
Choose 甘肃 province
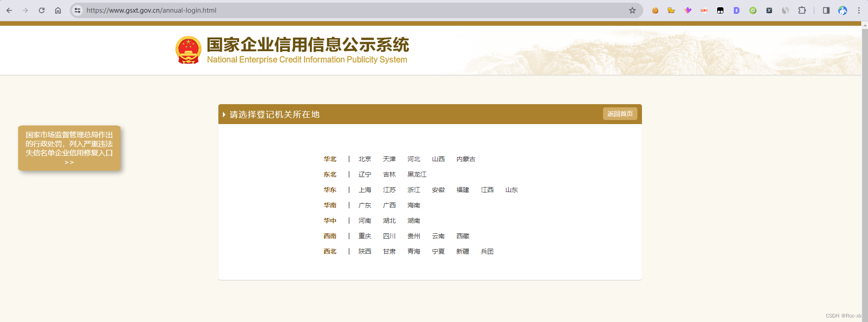[x=389, y=251]
